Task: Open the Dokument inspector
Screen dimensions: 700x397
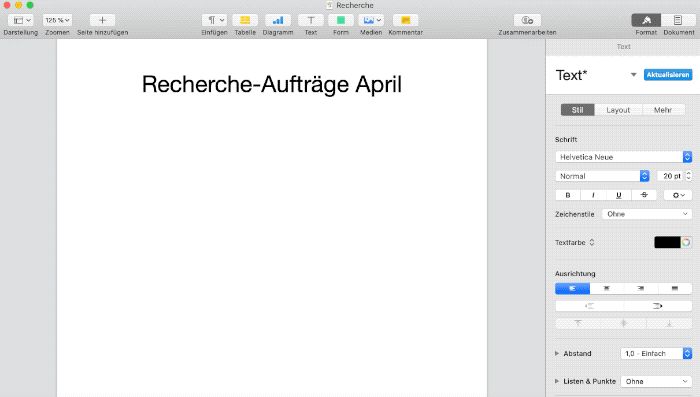Action: (678, 20)
